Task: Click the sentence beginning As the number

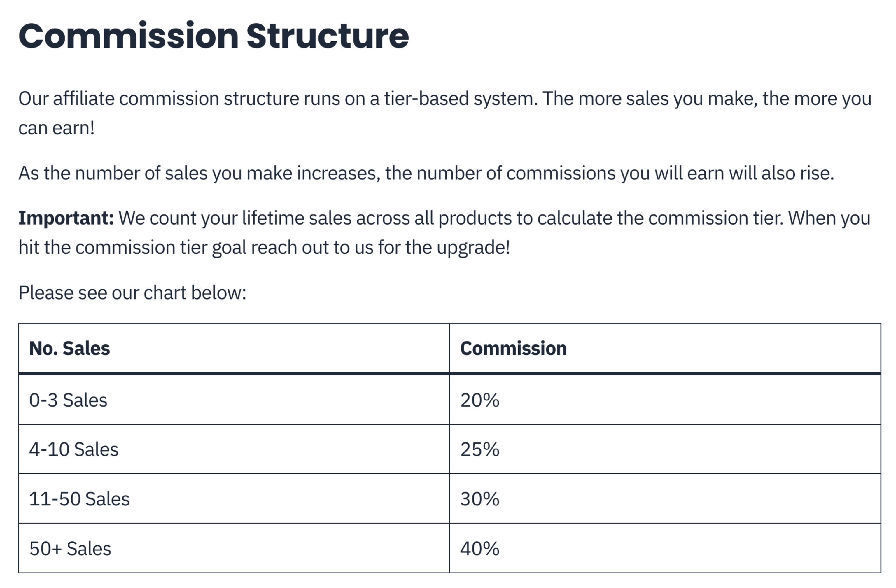Action: coord(426,174)
